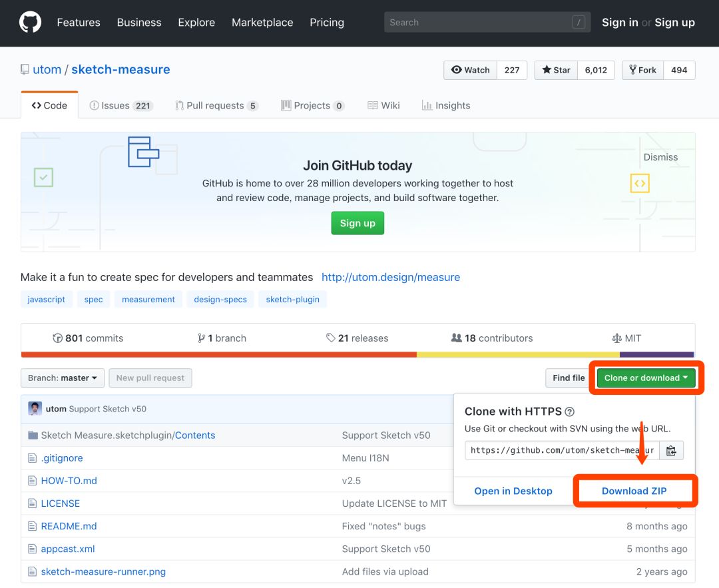View the Insights tab
Screen dimensions: 719x588
pos(446,105)
